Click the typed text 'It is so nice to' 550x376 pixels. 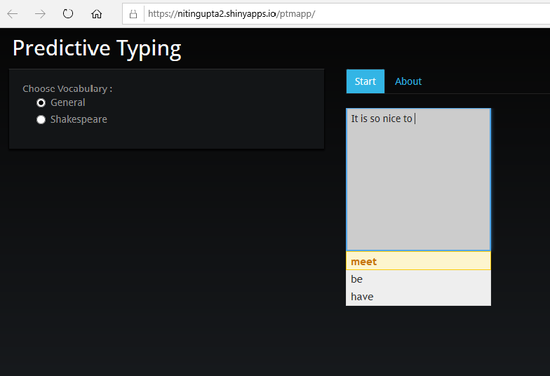click(x=382, y=119)
